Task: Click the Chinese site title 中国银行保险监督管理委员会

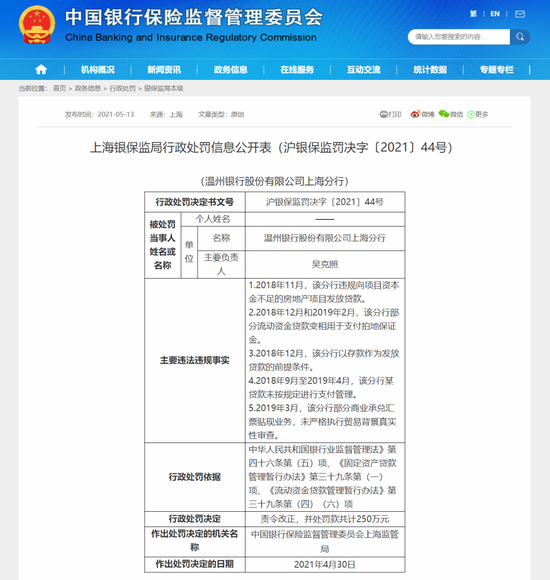Action: pyautogui.click(x=194, y=17)
